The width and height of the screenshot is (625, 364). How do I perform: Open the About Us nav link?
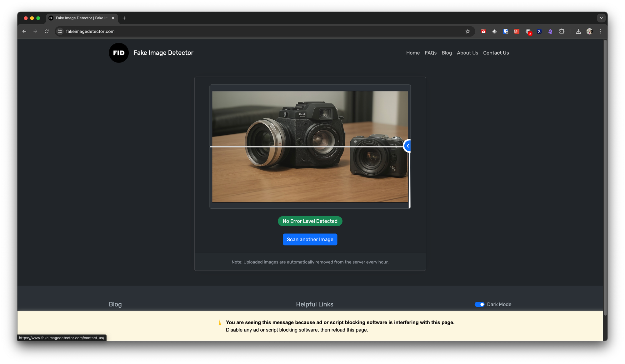pyautogui.click(x=467, y=53)
